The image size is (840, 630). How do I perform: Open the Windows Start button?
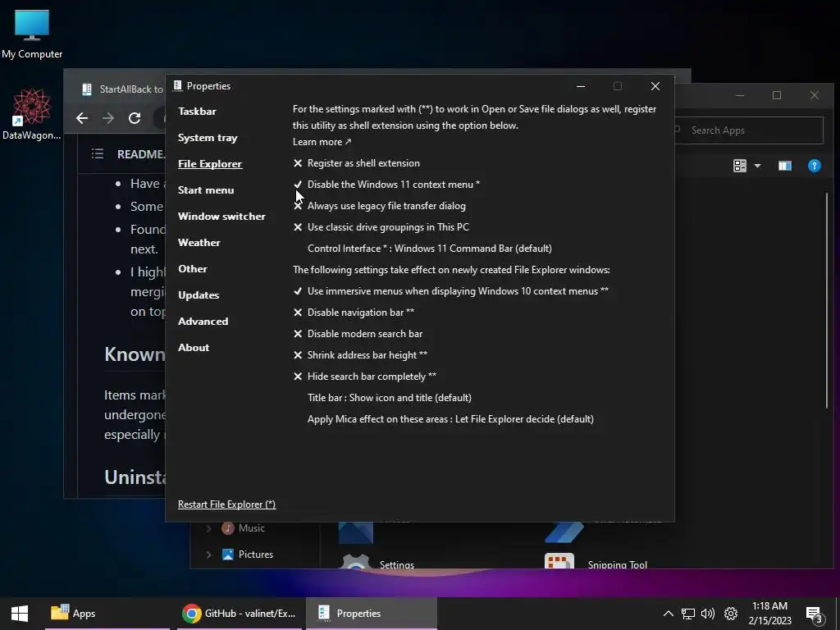click(x=20, y=614)
